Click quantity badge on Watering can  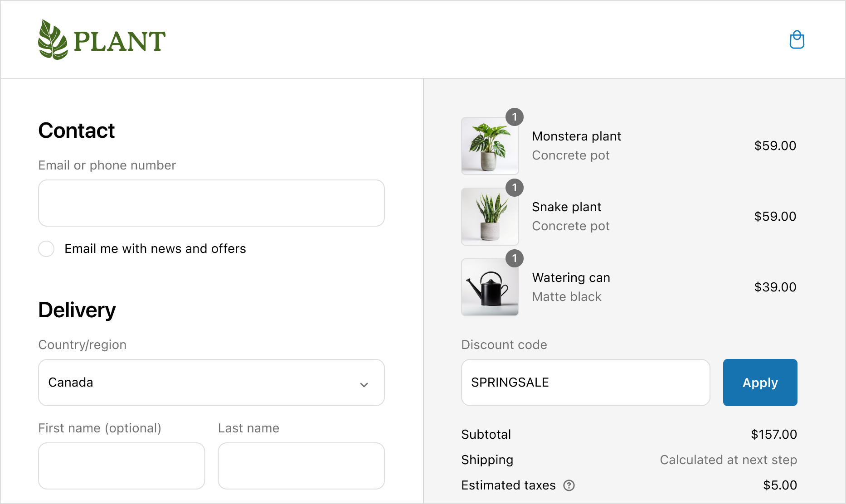pos(515,258)
